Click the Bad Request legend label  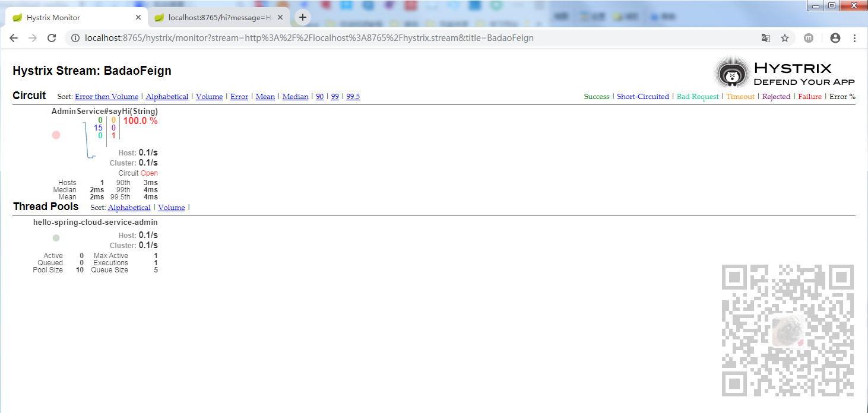tap(698, 97)
